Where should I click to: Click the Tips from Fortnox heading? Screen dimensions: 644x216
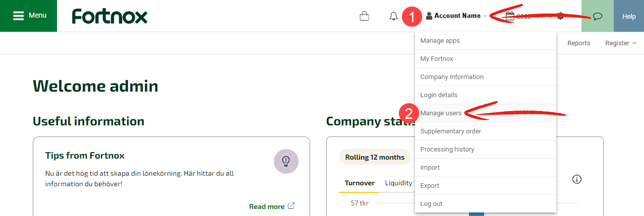[85, 156]
